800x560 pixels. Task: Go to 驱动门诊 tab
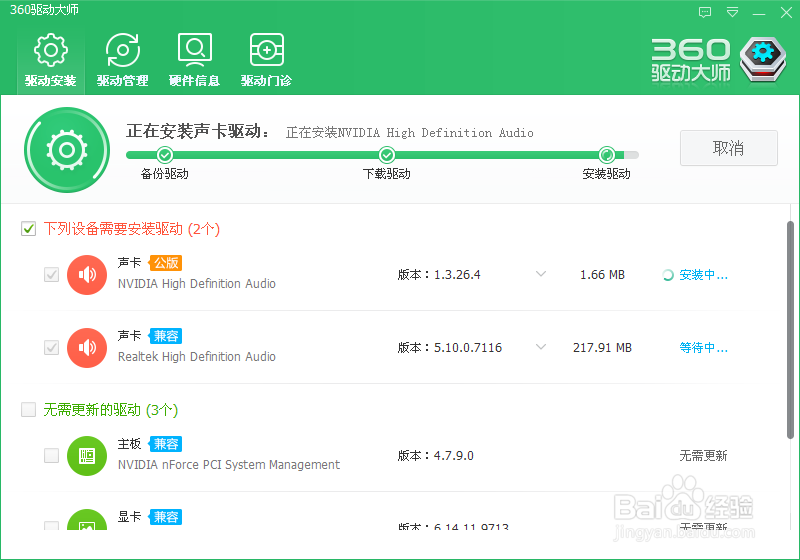tap(266, 61)
